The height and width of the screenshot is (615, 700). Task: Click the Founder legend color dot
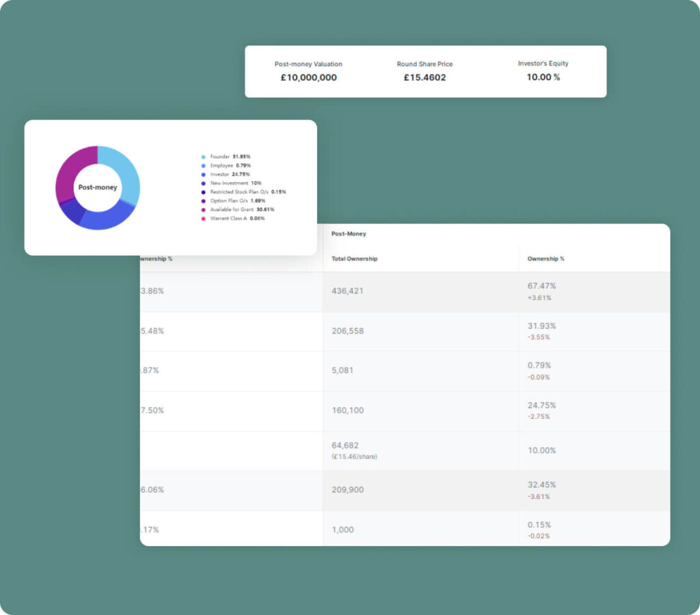pyautogui.click(x=203, y=156)
